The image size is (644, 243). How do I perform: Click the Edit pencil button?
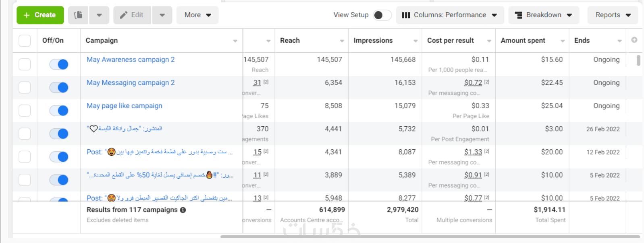(132, 15)
